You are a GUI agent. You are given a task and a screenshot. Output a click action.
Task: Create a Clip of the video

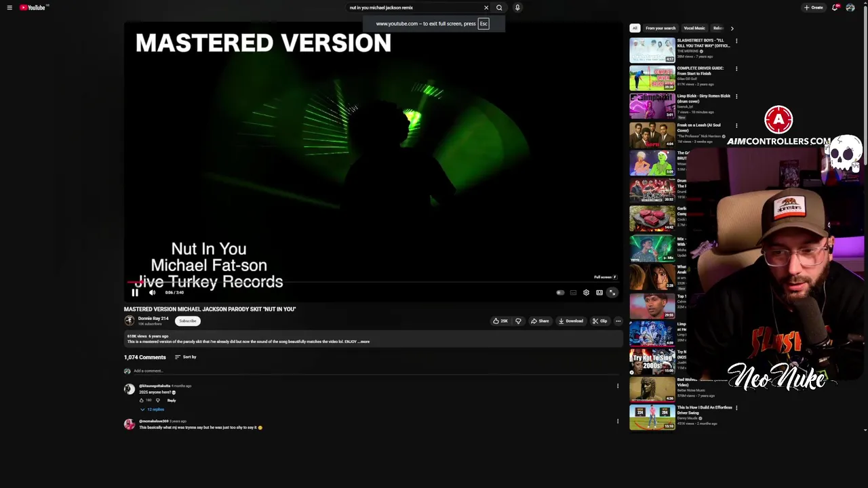[x=599, y=321]
